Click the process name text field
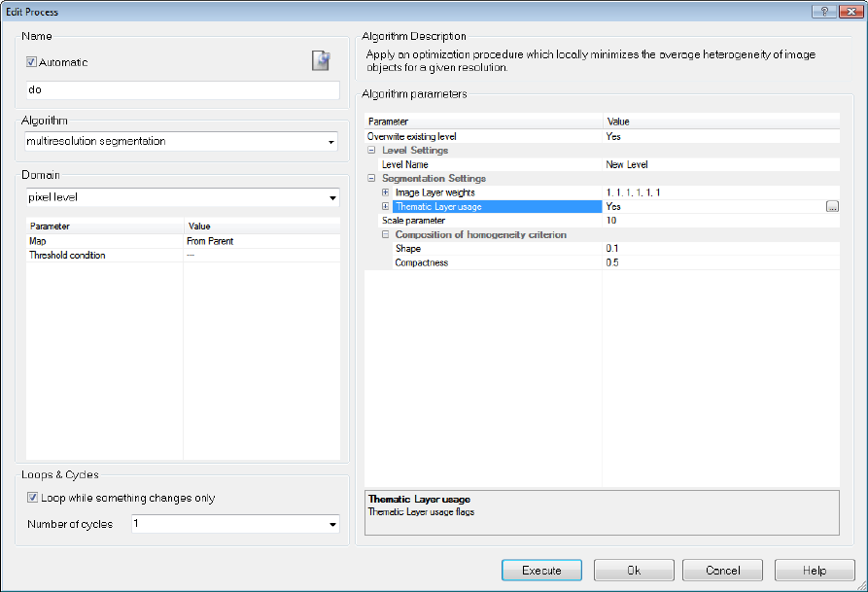 click(x=183, y=89)
